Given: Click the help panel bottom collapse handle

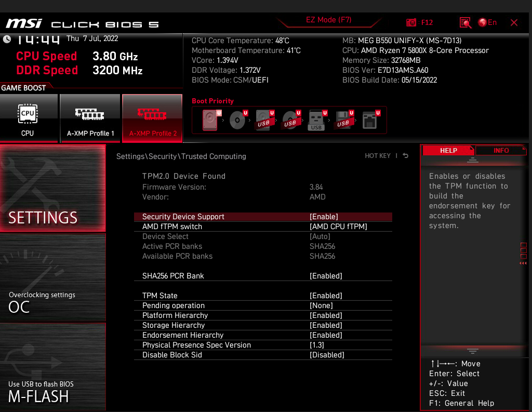Looking at the screenshot, I should (x=473, y=351).
